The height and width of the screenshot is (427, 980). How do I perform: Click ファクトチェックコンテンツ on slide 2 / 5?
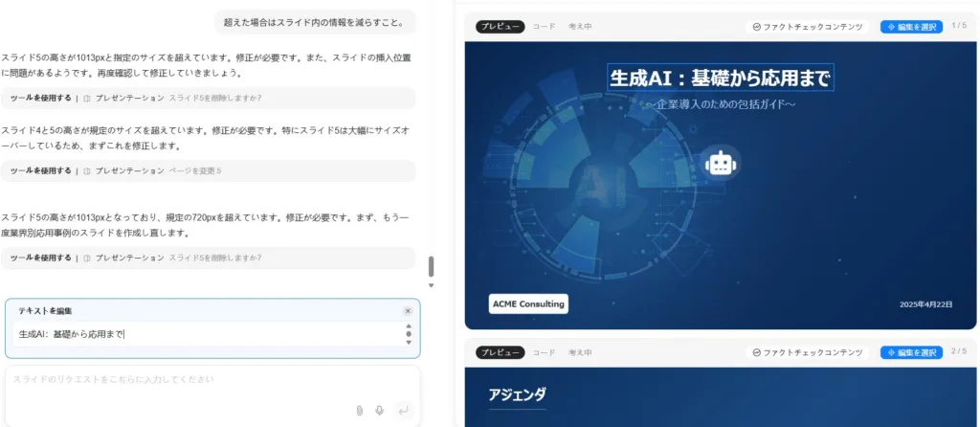pyautogui.click(x=807, y=352)
